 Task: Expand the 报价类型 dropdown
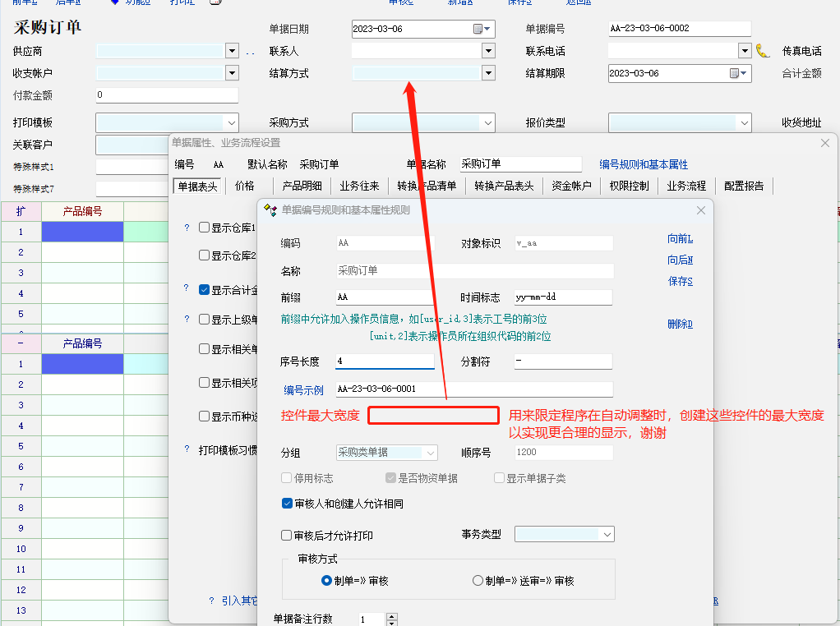click(744, 123)
